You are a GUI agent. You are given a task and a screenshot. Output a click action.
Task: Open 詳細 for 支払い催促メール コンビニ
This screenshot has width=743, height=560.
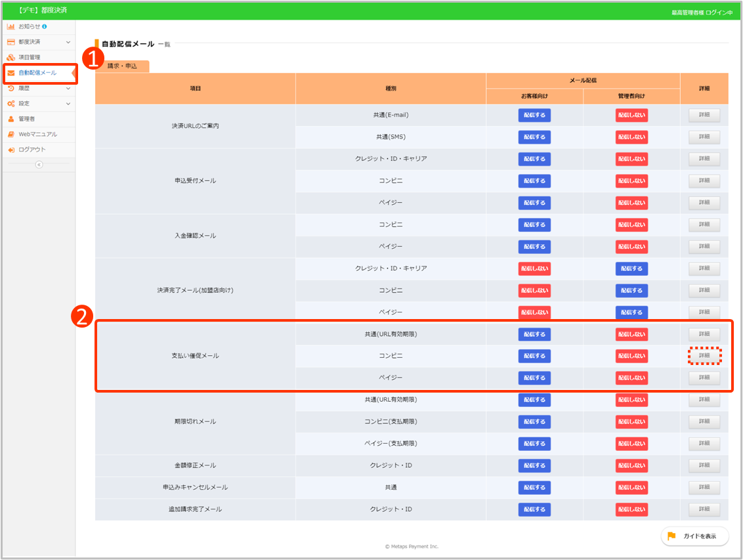[x=704, y=356]
